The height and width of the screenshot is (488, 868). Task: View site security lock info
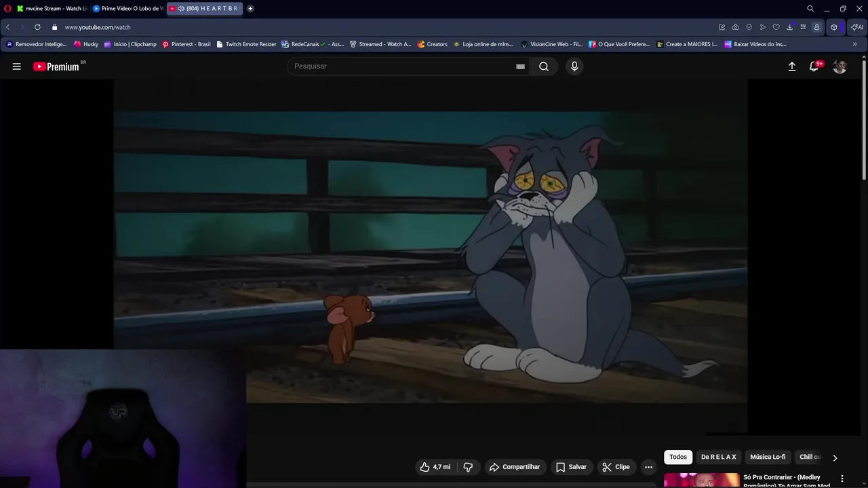coord(55,27)
